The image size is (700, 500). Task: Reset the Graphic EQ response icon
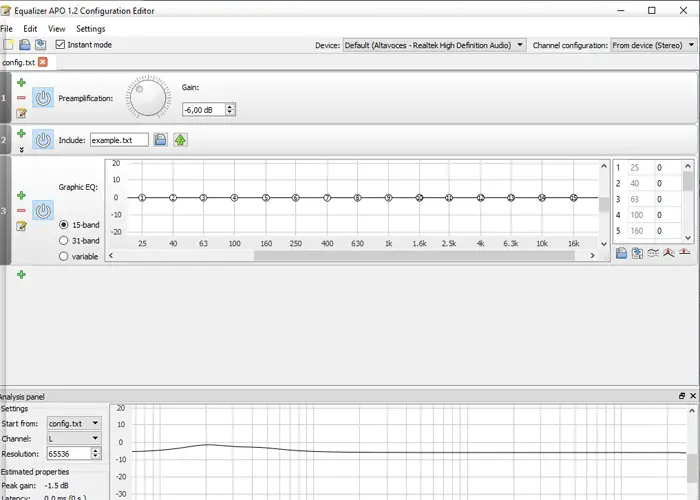(x=684, y=253)
